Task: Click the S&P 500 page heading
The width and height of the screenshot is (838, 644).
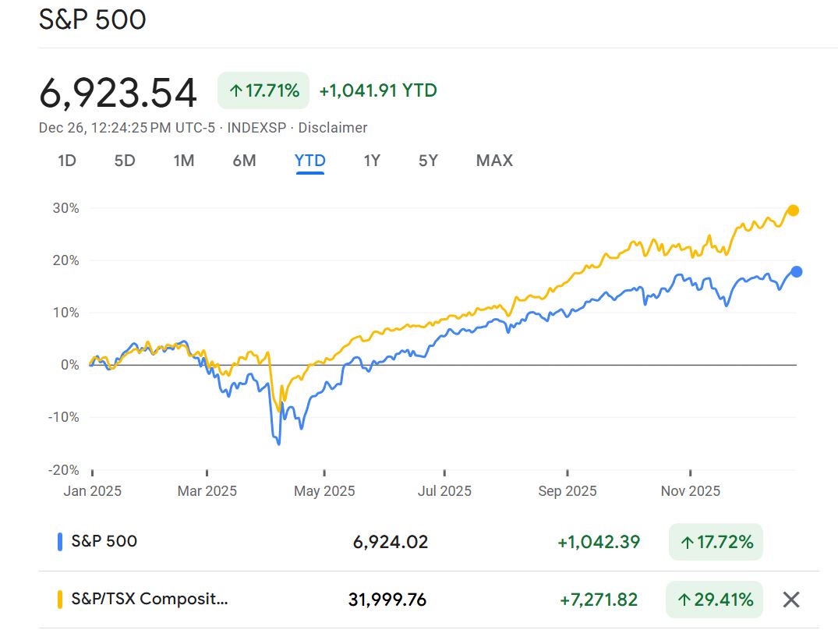Action: (92, 19)
